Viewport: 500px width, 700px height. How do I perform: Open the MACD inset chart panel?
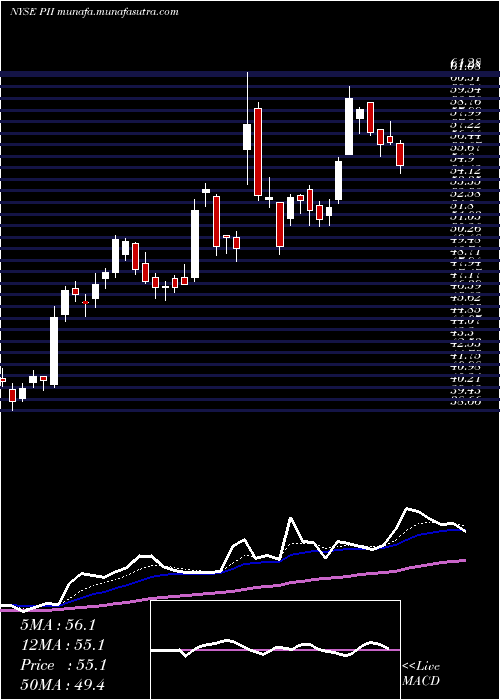(x=275, y=650)
